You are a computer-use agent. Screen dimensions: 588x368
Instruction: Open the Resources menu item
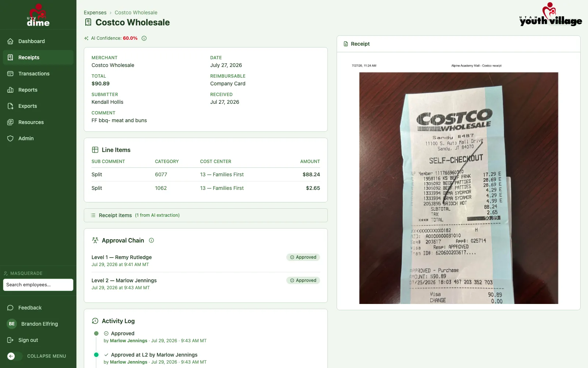tap(38, 122)
